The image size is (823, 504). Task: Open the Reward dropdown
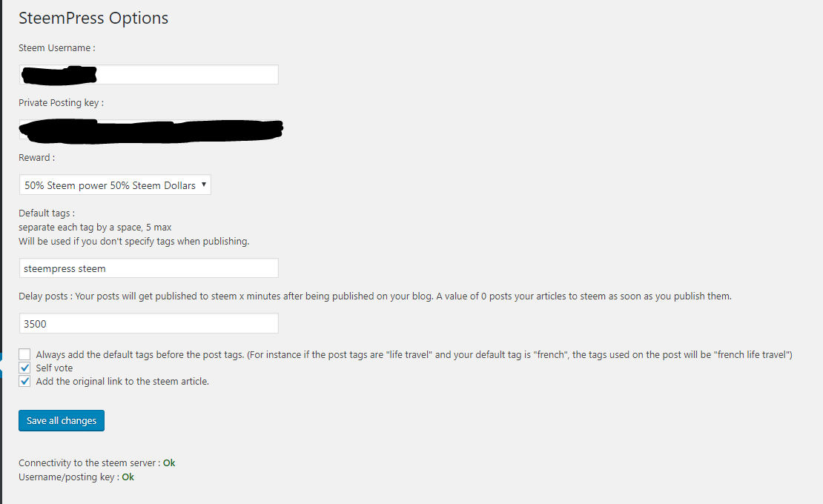click(115, 185)
